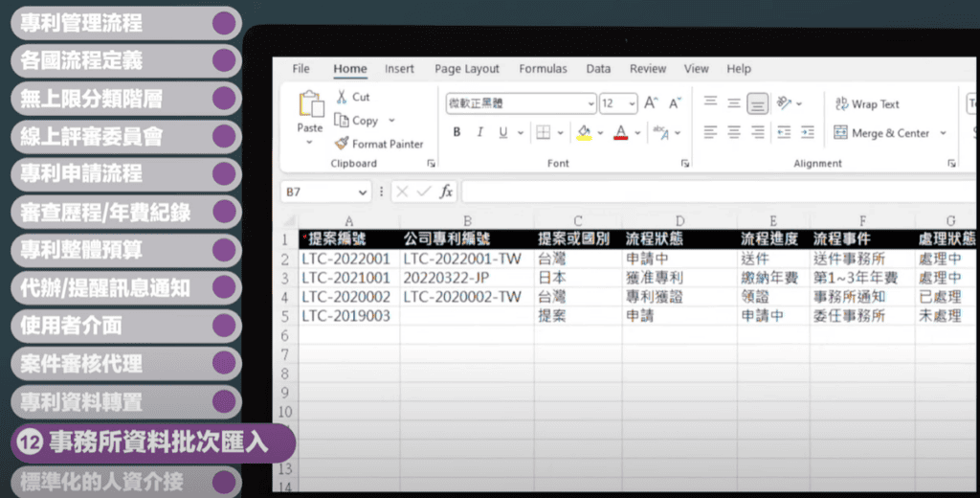Click the Bold formatting icon
Image resolution: width=980 pixels, height=498 pixels.
tap(457, 133)
